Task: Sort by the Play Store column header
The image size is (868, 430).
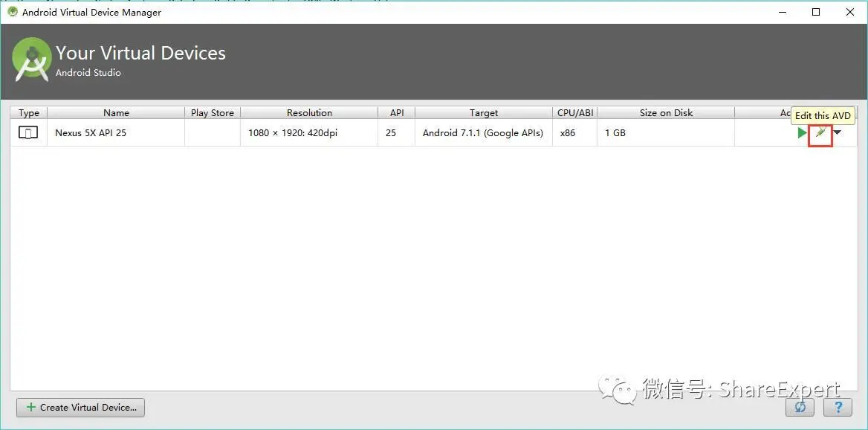Action: click(213, 112)
